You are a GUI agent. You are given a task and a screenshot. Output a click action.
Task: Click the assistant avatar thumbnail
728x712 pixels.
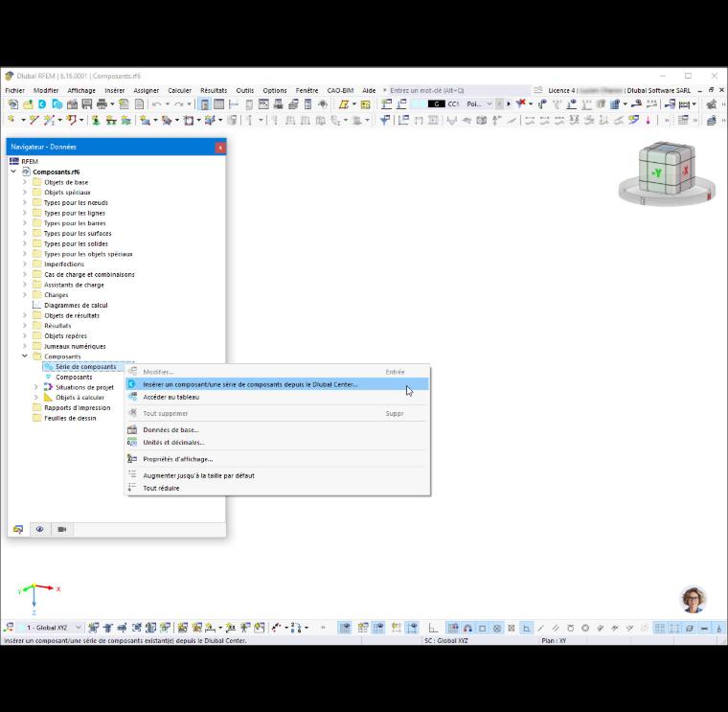coord(694,600)
